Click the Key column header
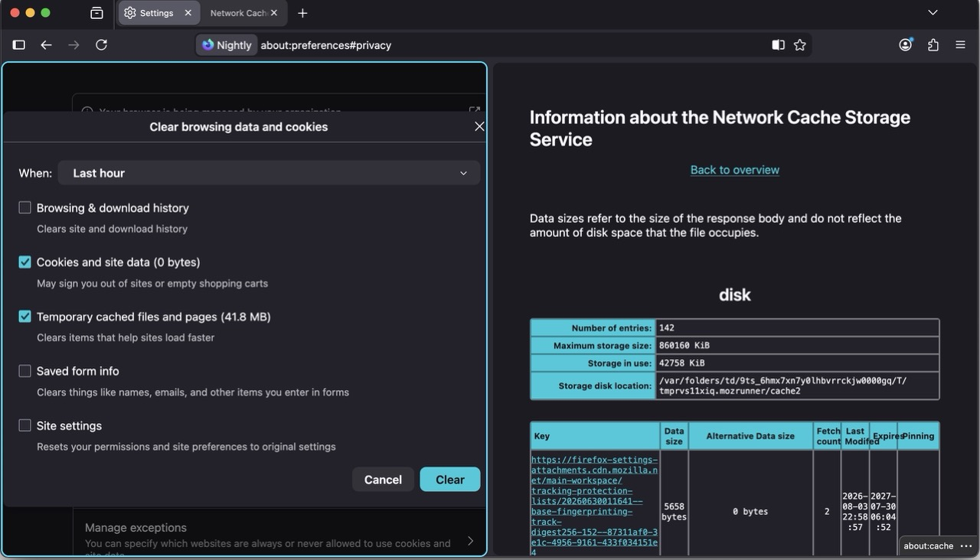Image resolution: width=980 pixels, height=560 pixels. [596, 436]
